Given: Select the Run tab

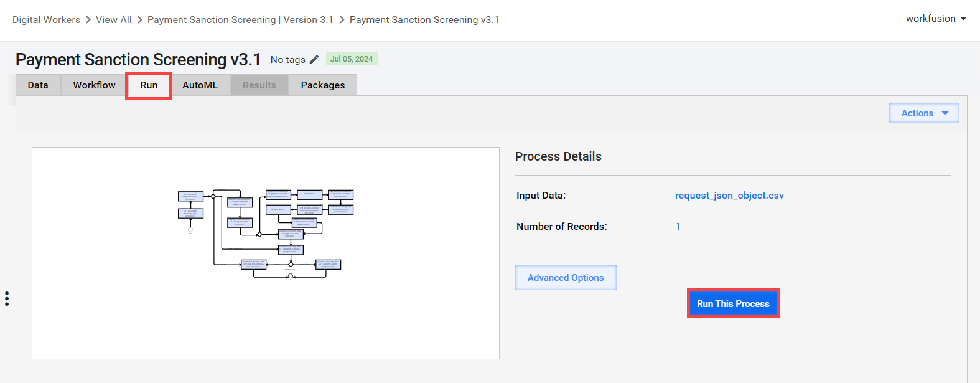Looking at the screenshot, I should tap(149, 85).
